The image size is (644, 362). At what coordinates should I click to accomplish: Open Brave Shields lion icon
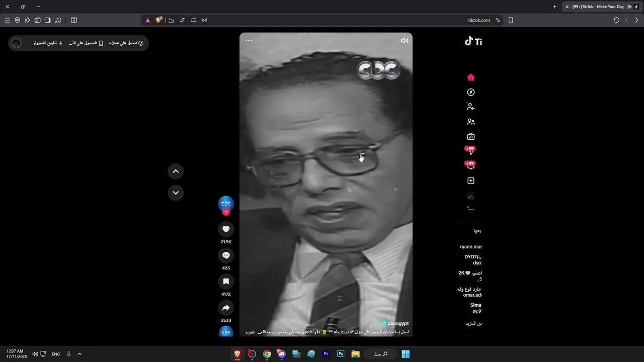159,20
